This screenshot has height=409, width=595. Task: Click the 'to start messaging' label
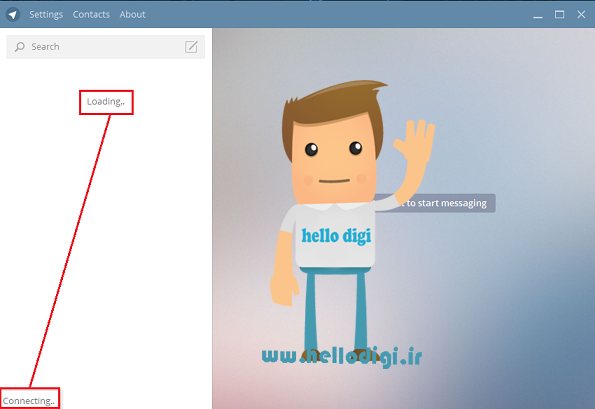[446, 203]
